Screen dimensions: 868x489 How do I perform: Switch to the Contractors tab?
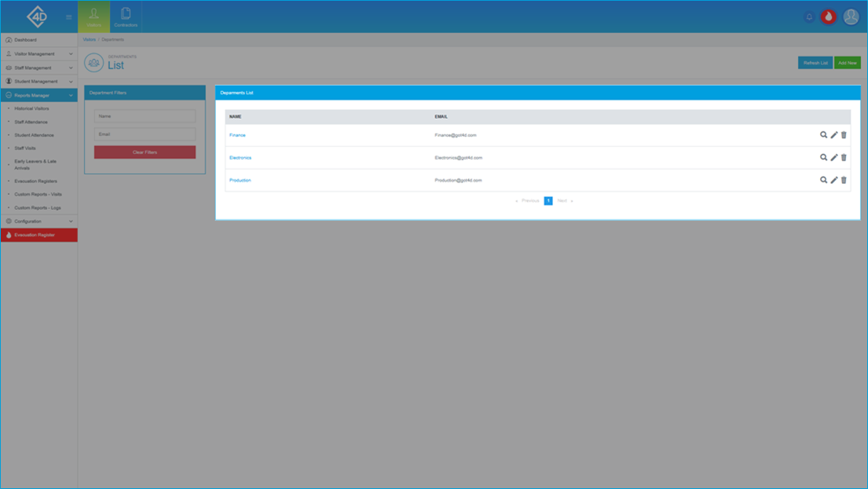pyautogui.click(x=126, y=17)
